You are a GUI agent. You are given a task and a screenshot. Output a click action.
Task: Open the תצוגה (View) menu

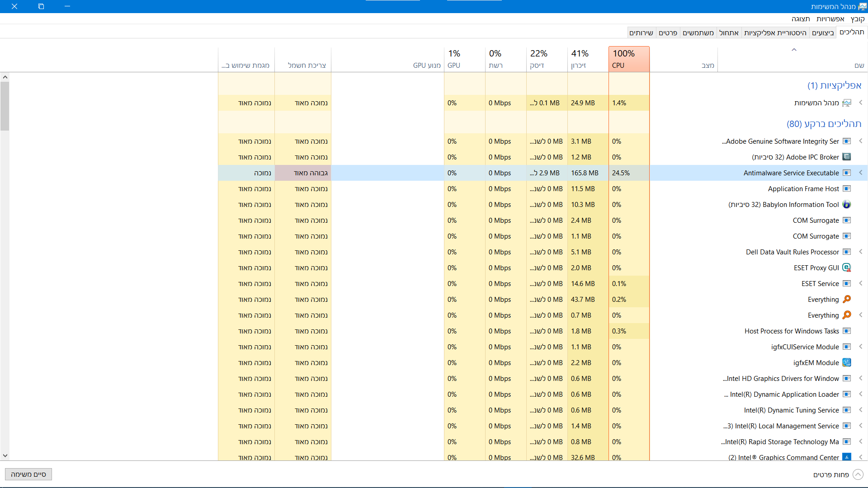click(x=801, y=19)
